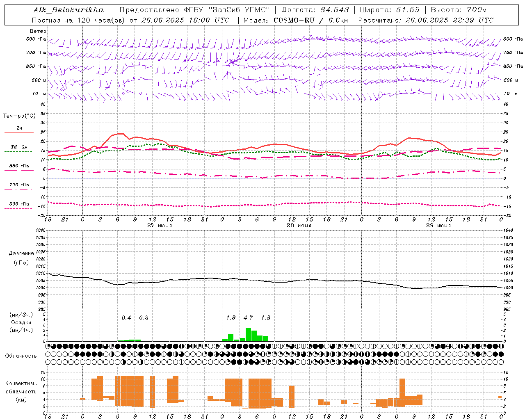Click the '(мм/3ч.)' precipitation unit label
The image size is (525, 420).
click(21, 315)
